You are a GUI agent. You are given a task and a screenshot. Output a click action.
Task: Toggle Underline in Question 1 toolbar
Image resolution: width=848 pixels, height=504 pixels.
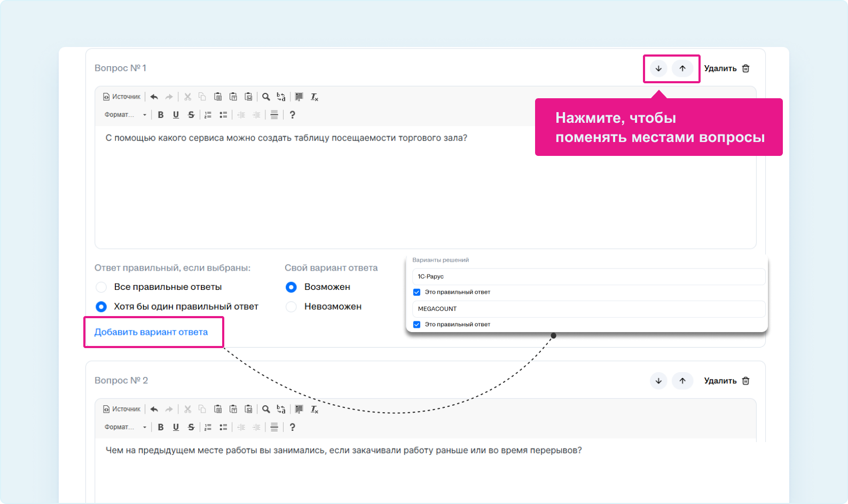176,115
